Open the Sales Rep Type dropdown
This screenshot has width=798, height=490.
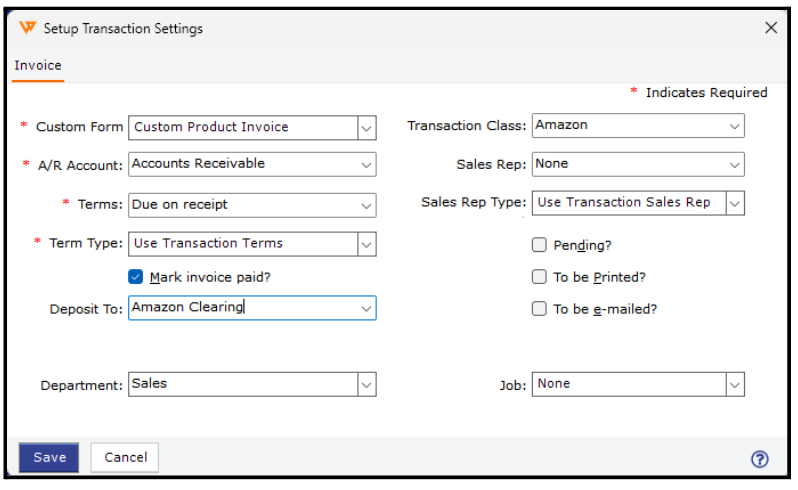[x=735, y=203]
